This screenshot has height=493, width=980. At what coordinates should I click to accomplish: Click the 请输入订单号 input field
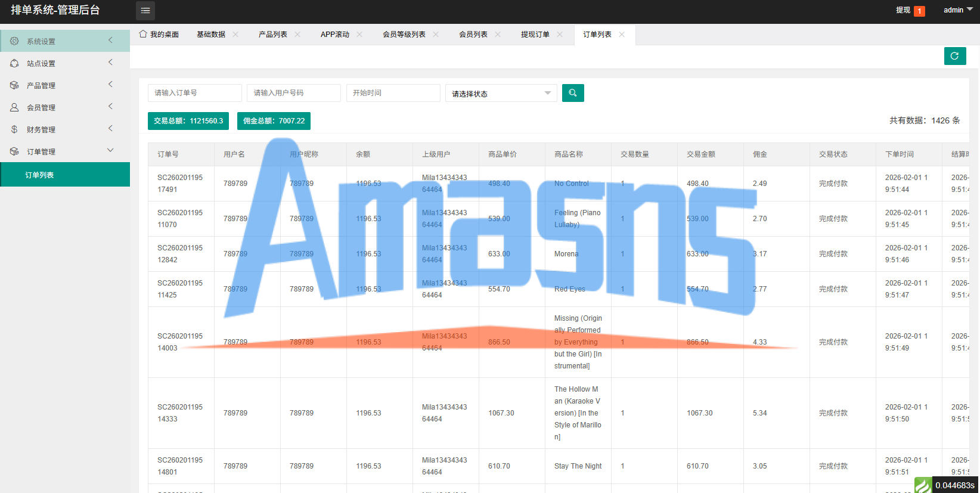pyautogui.click(x=195, y=93)
